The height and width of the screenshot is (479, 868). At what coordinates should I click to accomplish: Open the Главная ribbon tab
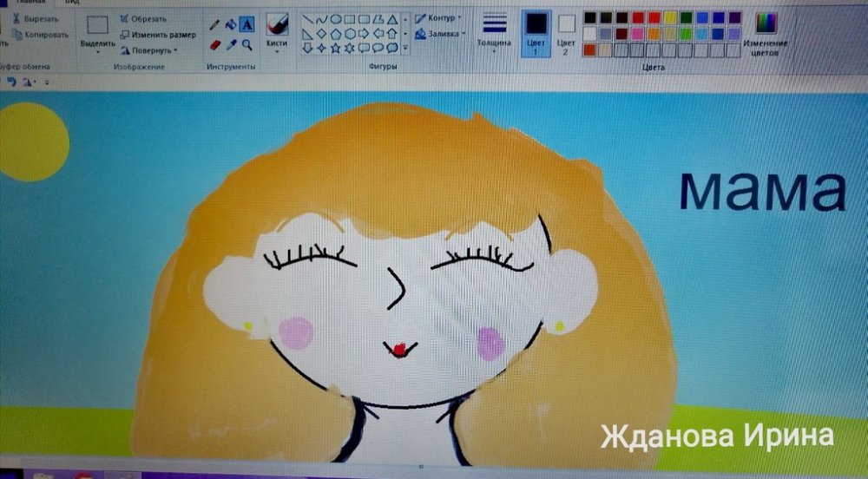(x=30, y=3)
